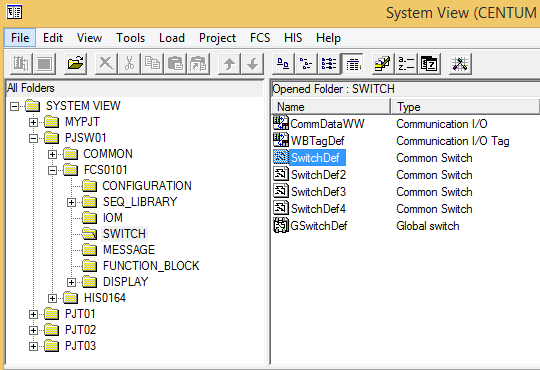The width and height of the screenshot is (540, 370).
Task: Open the Help menu
Action: (x=328, y=38)
